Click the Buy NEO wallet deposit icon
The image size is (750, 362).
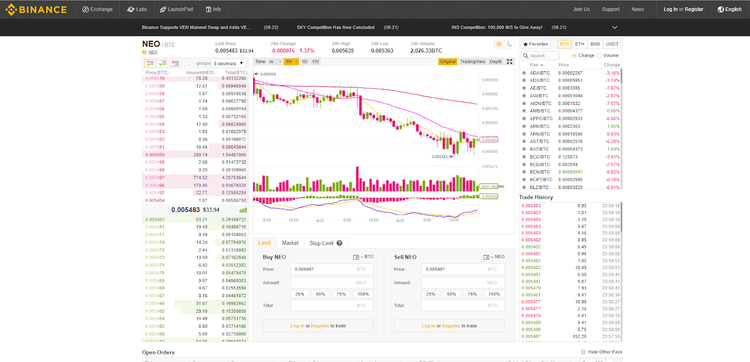(x=356, y=257)
